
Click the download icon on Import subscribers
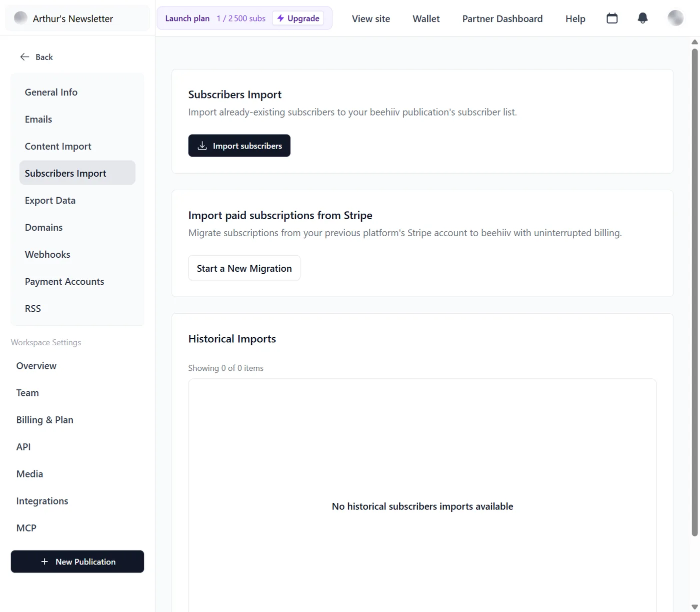(202, 146)
